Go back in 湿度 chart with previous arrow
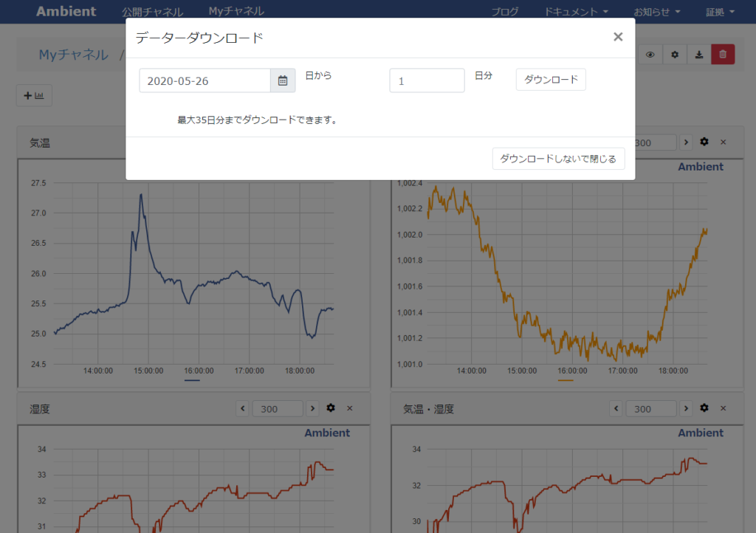This screenshot has height=533, width=756. [242, 408]
